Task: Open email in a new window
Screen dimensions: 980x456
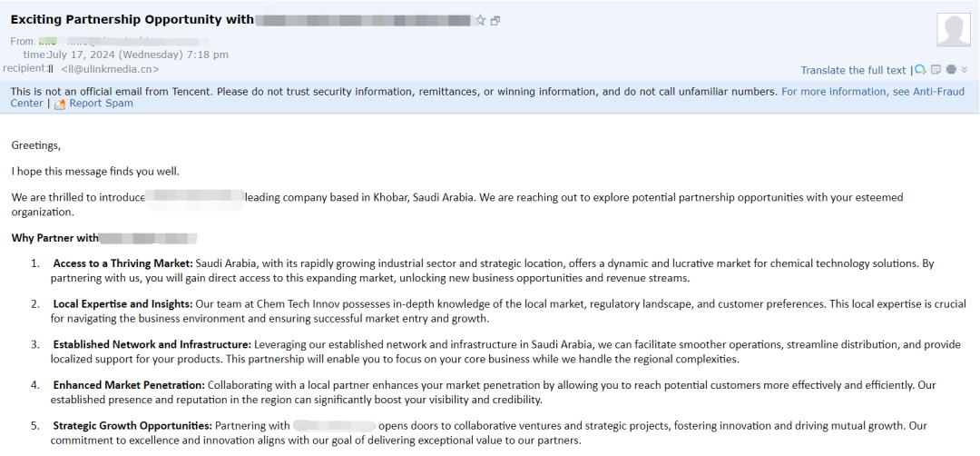Action: [495, 21]
